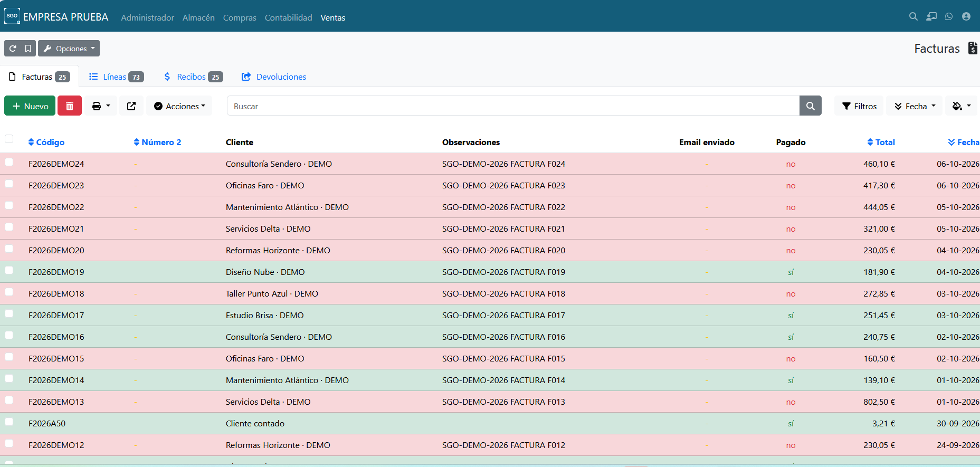Click client cell Taller Punto Azul · DEMO
The image size is (980, 467).
tap(272, 294)
